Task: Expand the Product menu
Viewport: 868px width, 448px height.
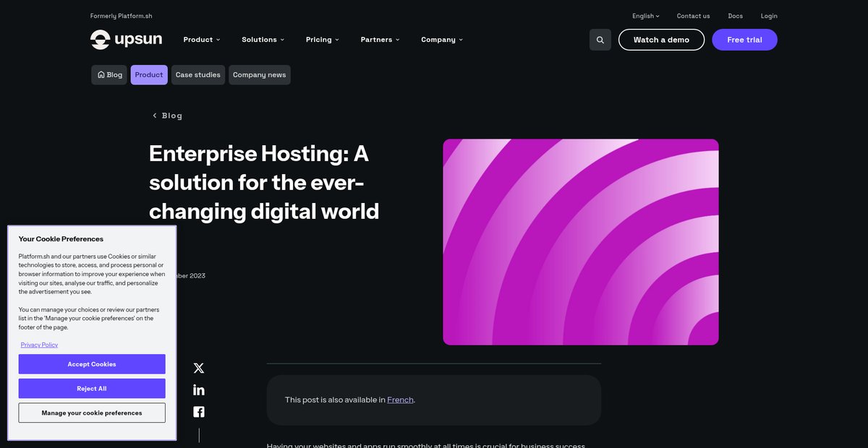Action: (x=202, y=40)
